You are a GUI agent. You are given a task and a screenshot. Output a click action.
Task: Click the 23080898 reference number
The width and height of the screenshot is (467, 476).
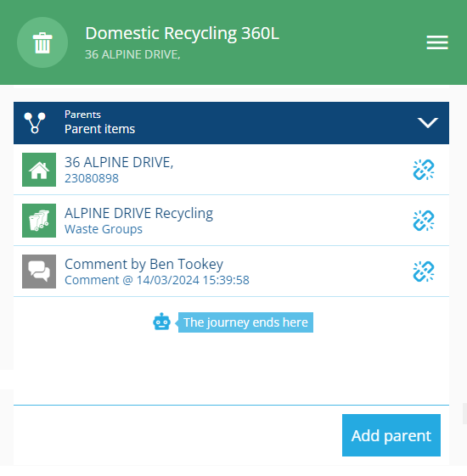[x=92, y=178]
